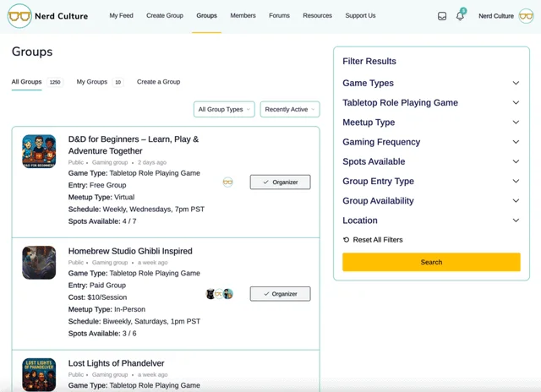This screenshot has height=392, width=541.
Task: Switch to the My Groups tab
Action: coord(92,82)
